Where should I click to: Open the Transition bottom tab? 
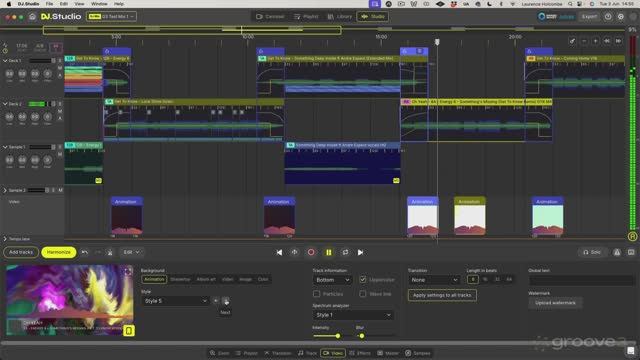[278, 353]
